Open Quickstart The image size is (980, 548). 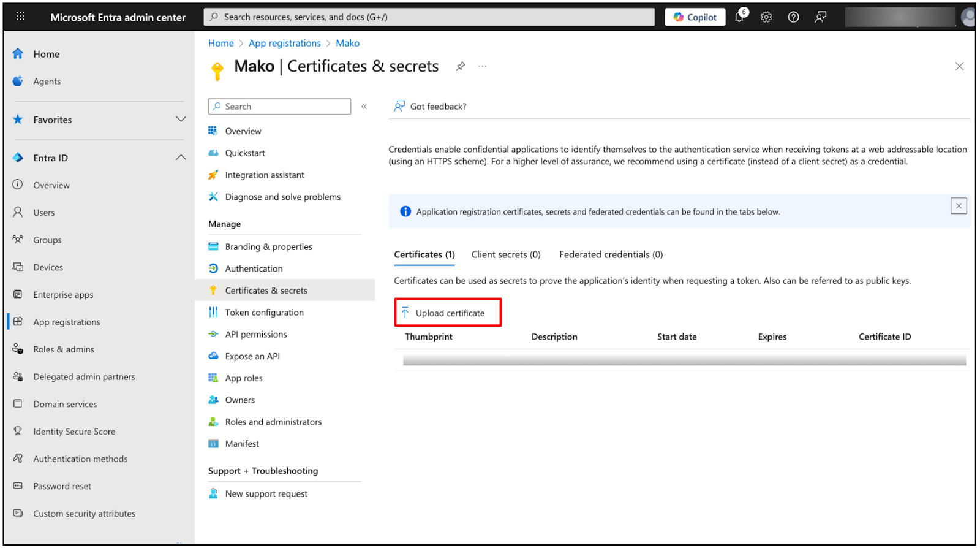pos(245,153)
